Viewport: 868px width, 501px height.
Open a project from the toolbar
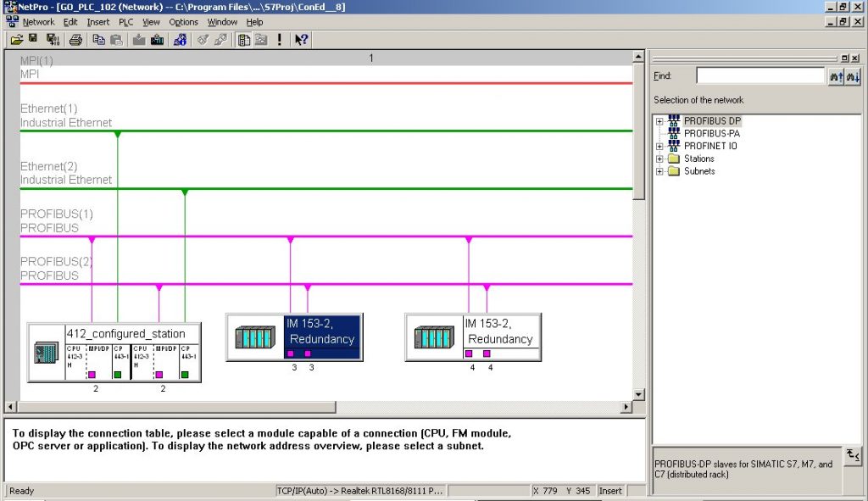[16, 39]
